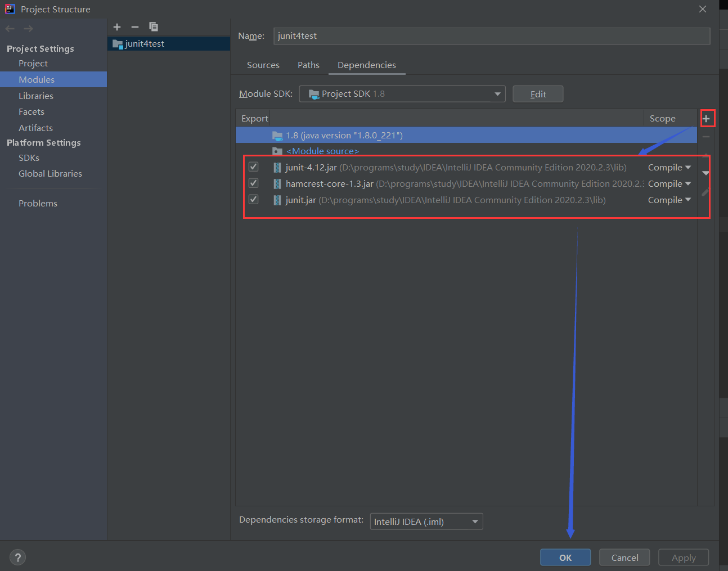728x571 pixels.
Task: Open scope dropdown for junit.jar
Action: coord(669,200)
